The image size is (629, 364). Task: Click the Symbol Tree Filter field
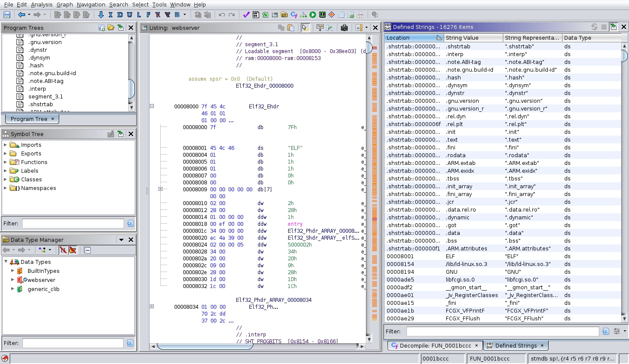73,223
